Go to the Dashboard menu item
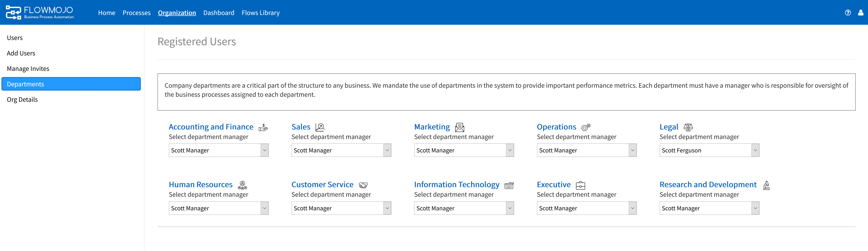The height and width of the screenshot is (251, 868). click(218, 13)
